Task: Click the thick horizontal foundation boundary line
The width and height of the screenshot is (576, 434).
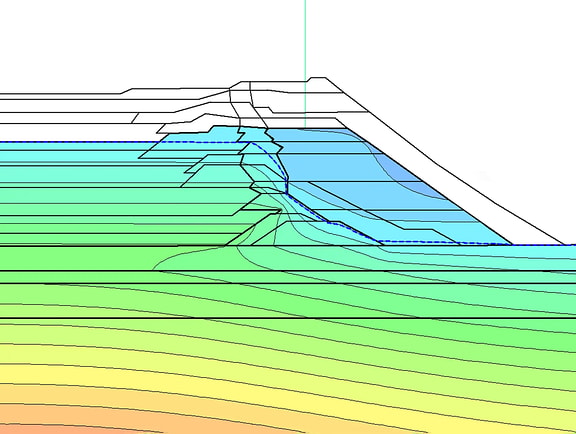Action: coord(288,318)
